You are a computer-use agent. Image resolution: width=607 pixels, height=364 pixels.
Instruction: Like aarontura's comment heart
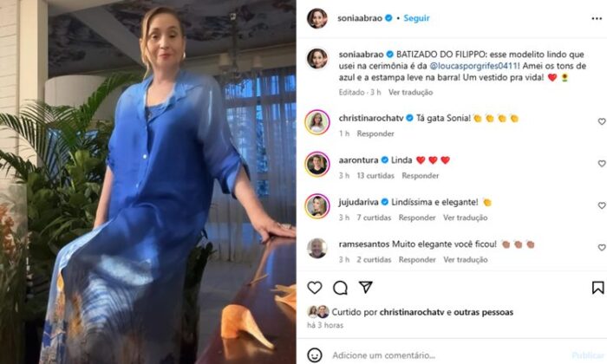[602, 164]
